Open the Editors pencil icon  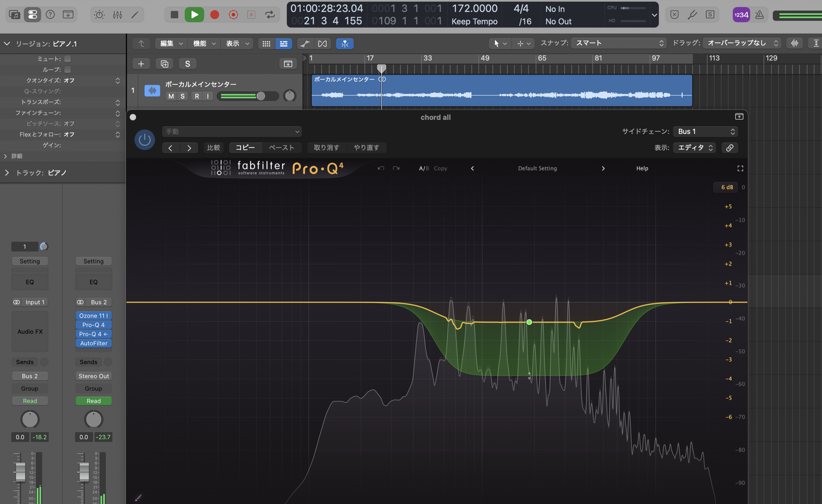tap(135, 15)
